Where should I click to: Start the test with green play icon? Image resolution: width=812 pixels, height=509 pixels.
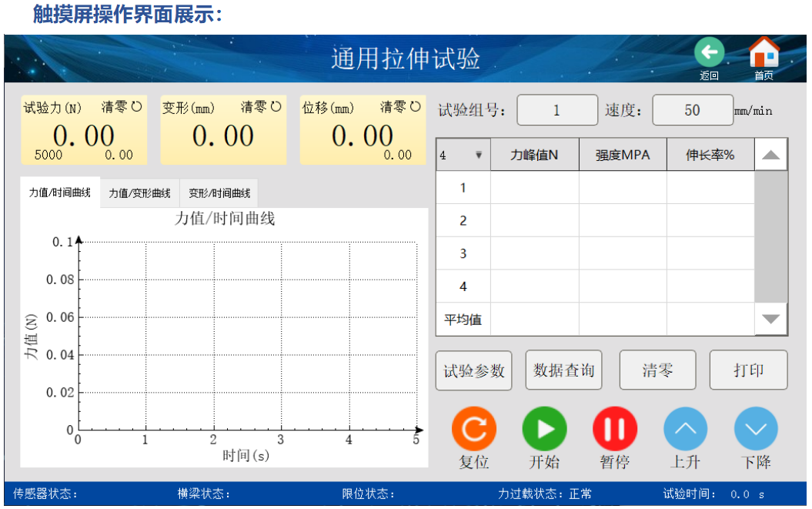(544, 429)
